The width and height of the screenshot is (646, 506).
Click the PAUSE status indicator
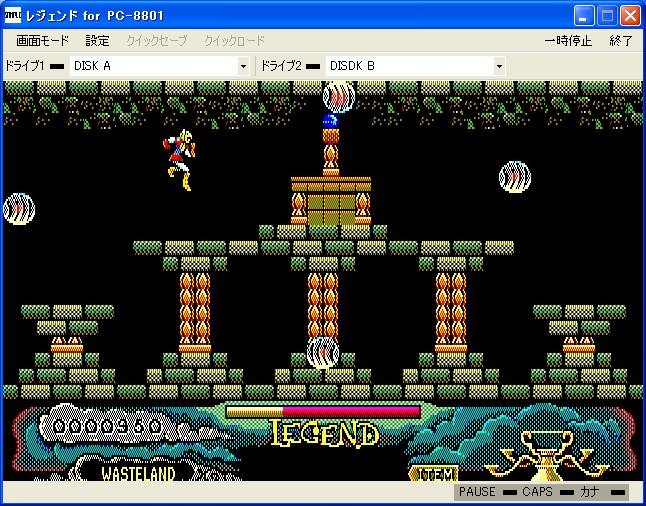pos(510,492)
